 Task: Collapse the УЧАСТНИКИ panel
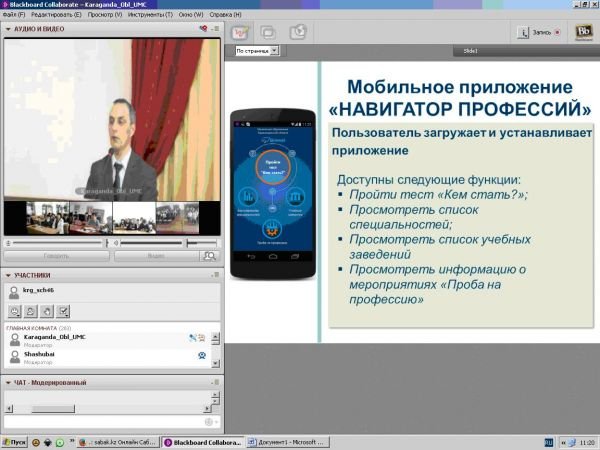pos(9,275)
